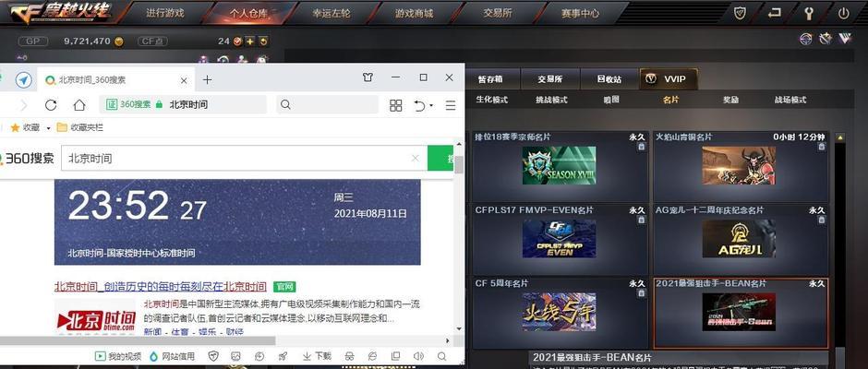868x369 pixels.
Task: Open 我的视频 in browser status bar
Action: coord(118,356)
